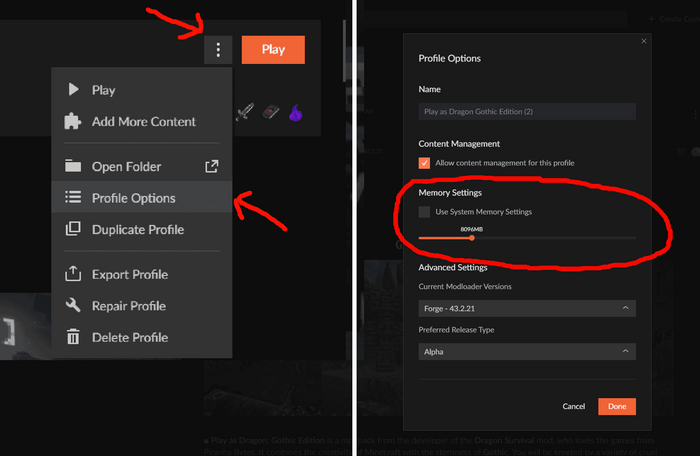Enable Use System Memory Settings checkbox

click(425, 212)
